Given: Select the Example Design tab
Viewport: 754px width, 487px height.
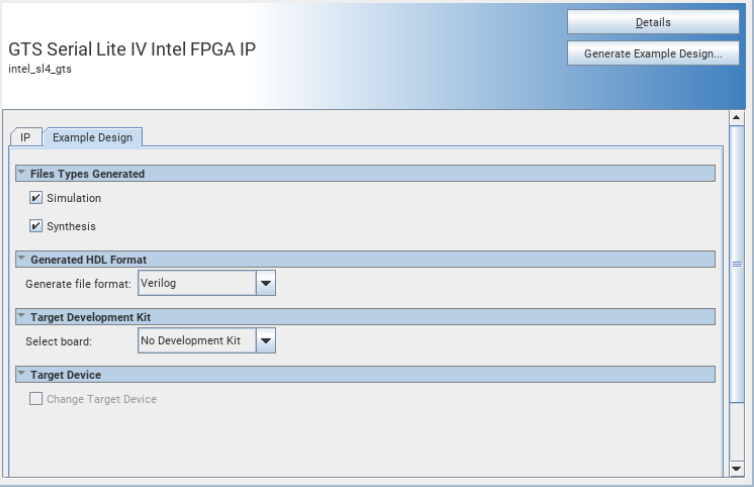Looking at the screenshot, I should (92, 137).
